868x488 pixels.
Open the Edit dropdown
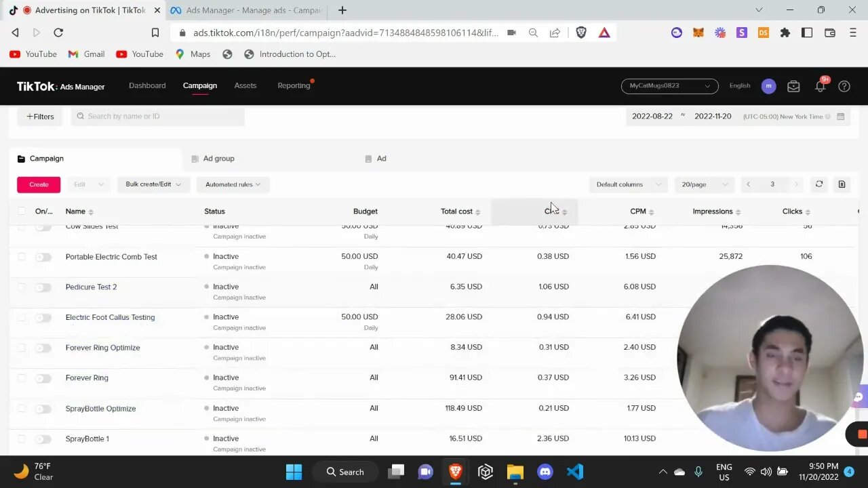point(88,184)
